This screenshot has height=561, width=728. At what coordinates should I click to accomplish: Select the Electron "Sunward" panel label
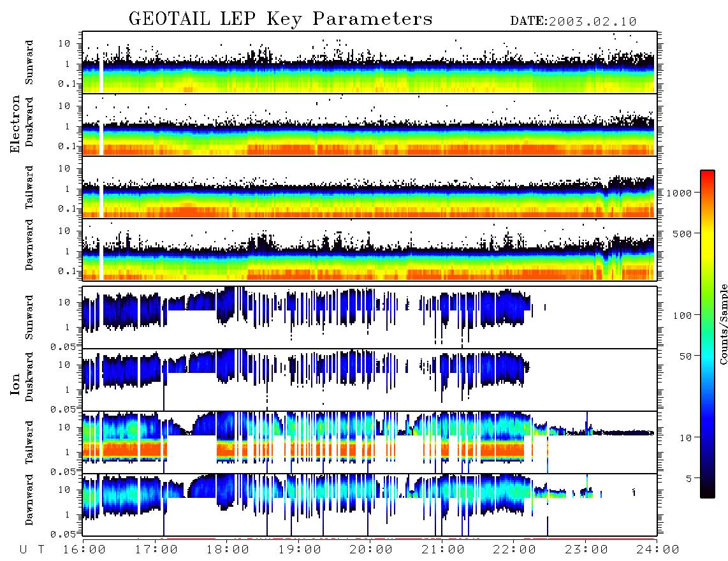(29, 62)
